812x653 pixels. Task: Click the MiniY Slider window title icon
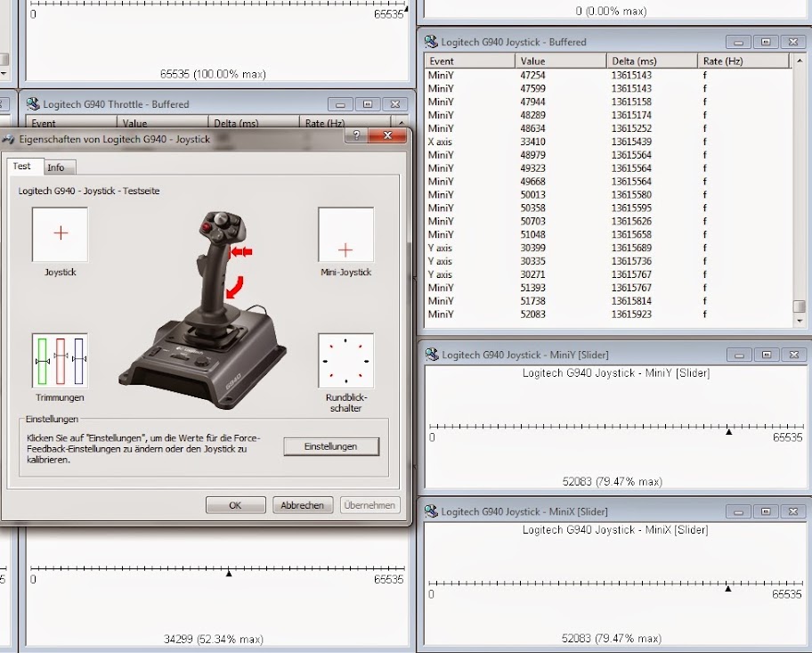point(431,355)
